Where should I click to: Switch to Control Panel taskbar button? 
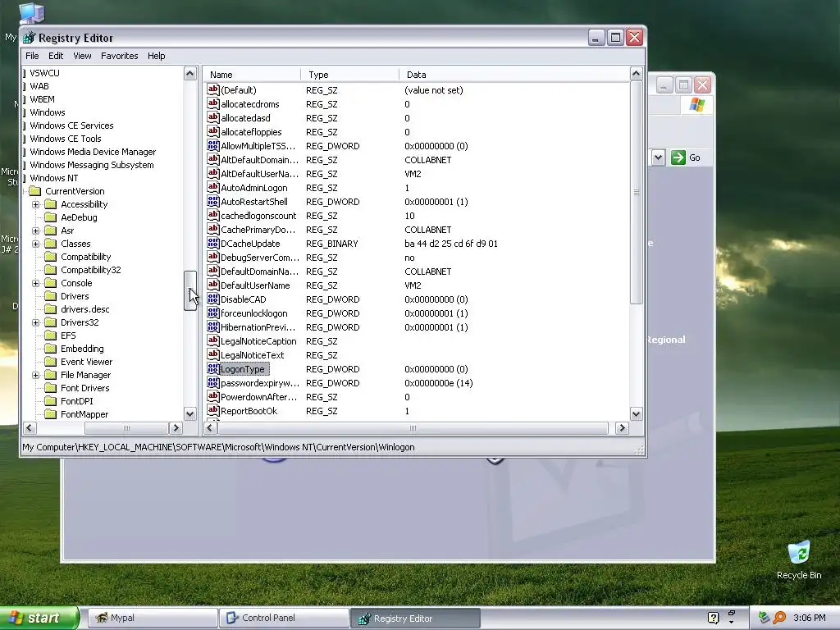[284, 618]
